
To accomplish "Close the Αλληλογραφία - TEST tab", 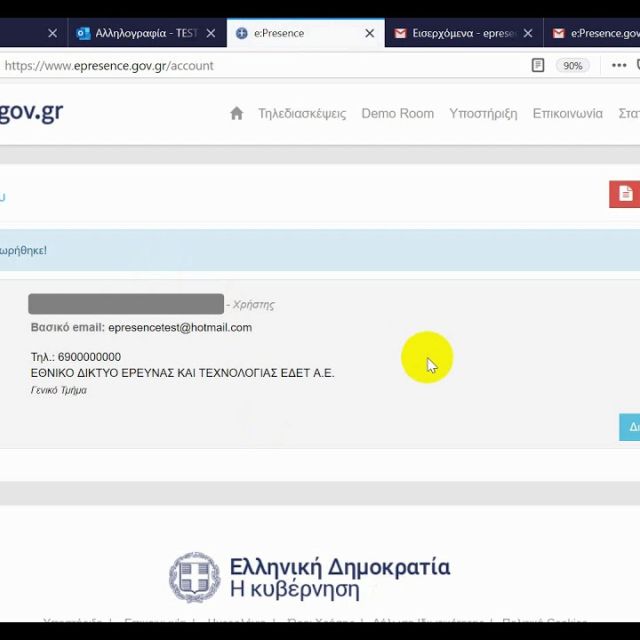I will click(x=211, y=33).
